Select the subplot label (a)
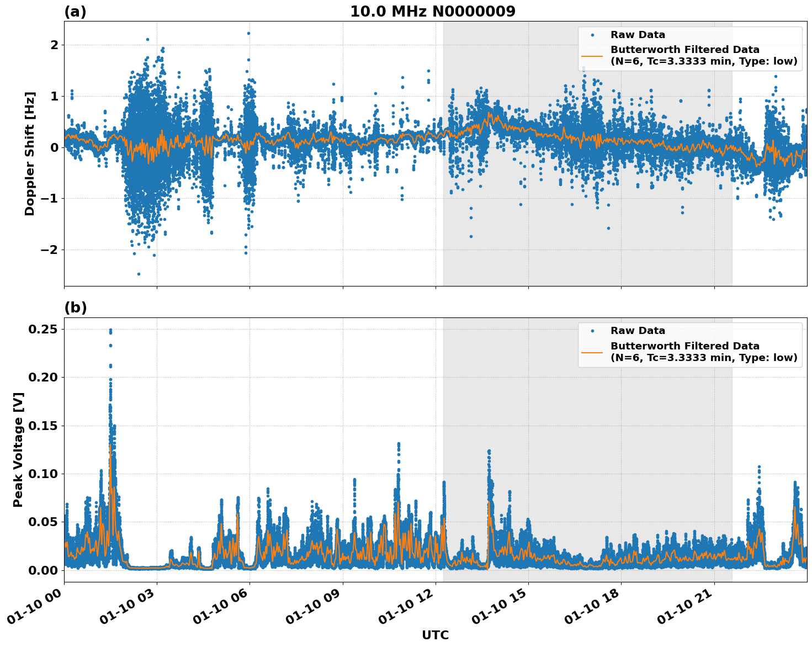 75,10
